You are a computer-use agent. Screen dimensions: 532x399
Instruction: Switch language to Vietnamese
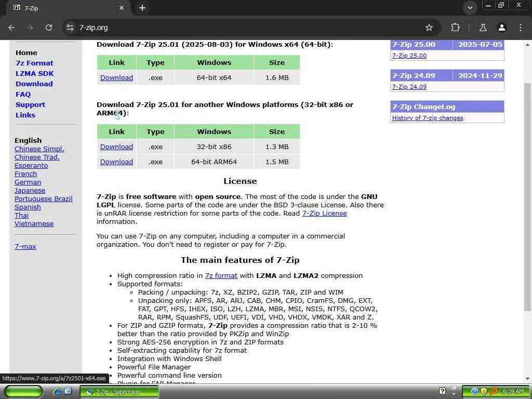(x=34, y=223)
